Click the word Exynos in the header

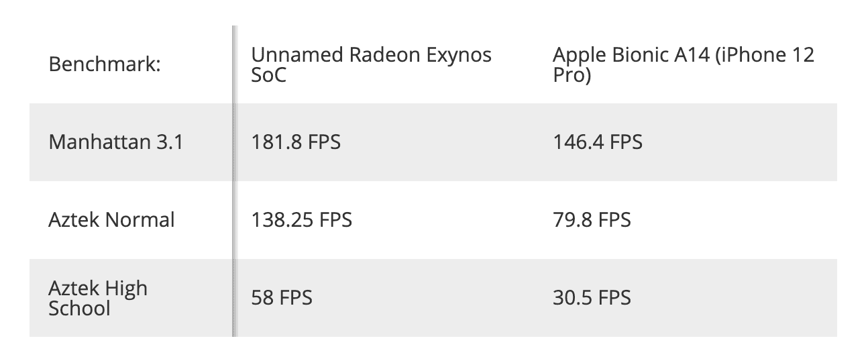(x=462, y=55)
